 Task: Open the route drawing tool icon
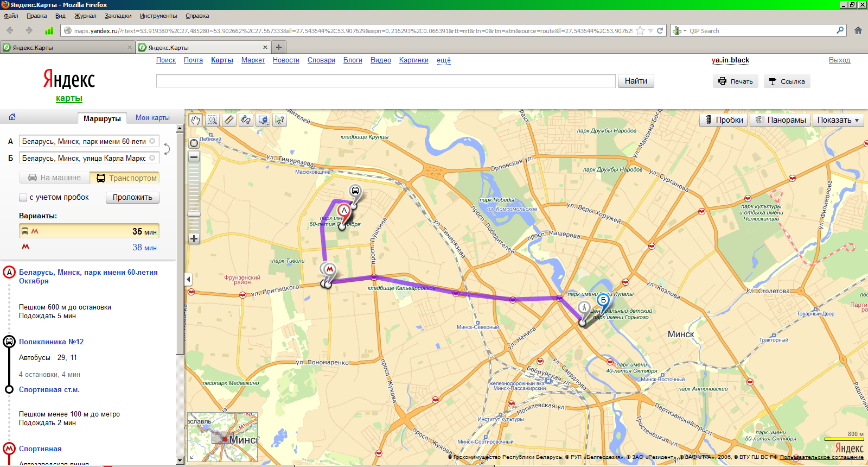246,120
